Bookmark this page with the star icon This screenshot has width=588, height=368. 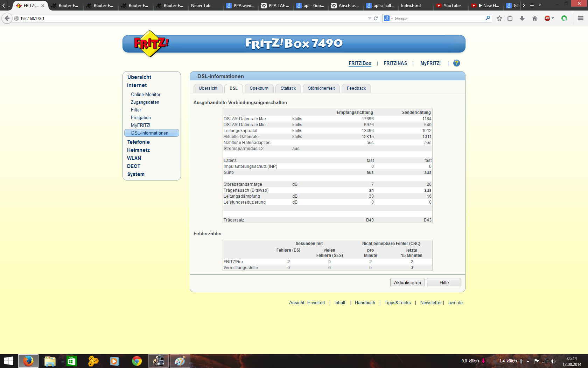click(x=499, y=18)
